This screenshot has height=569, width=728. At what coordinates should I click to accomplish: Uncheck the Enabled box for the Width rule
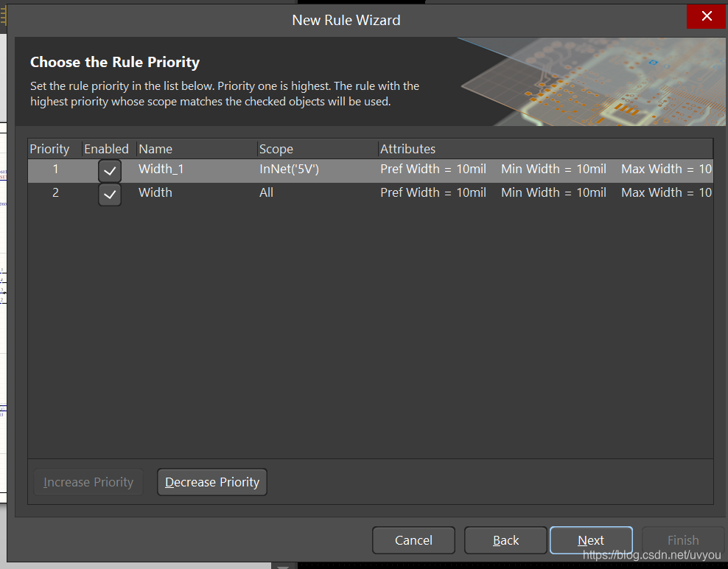[110, 195]
